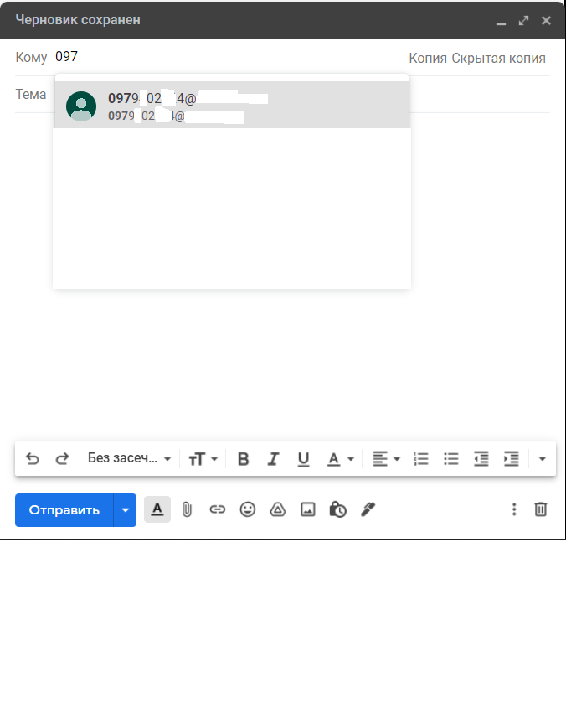Toggle underline formatting
Viewport: 566px width, 728px height.
[303, 459]
